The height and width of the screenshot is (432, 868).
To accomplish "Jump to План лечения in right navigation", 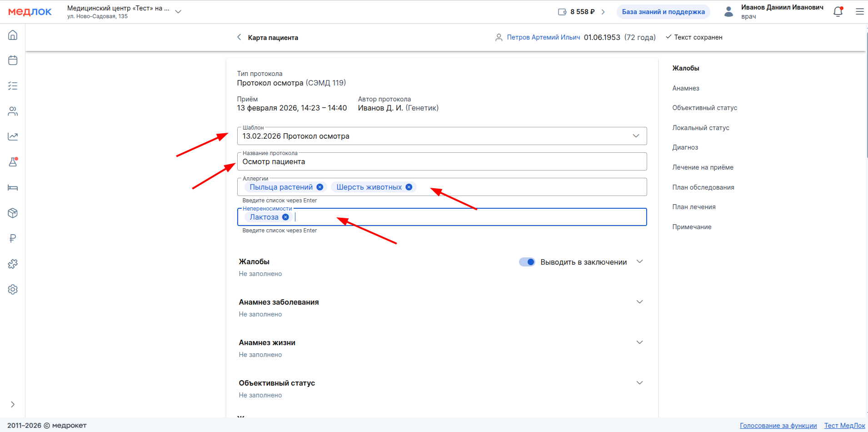I will [693, 207].
